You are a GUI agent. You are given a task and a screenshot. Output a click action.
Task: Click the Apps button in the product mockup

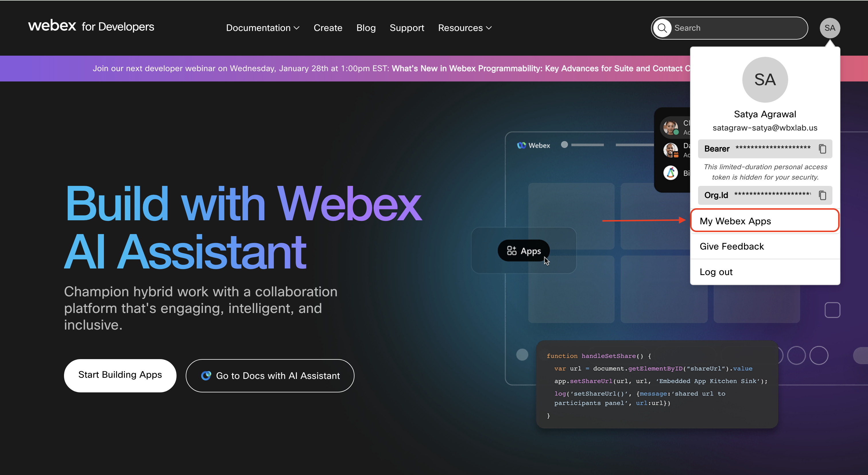[523, 250]
